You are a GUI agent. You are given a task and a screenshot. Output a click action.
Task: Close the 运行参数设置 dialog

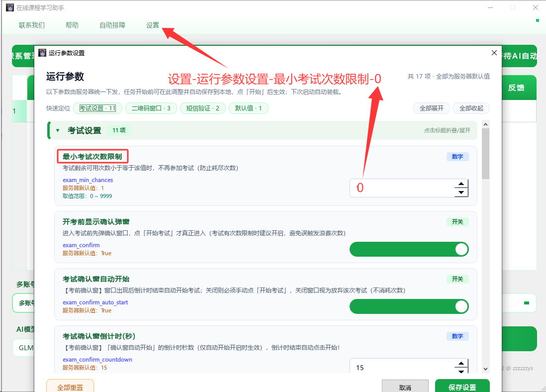494,53
